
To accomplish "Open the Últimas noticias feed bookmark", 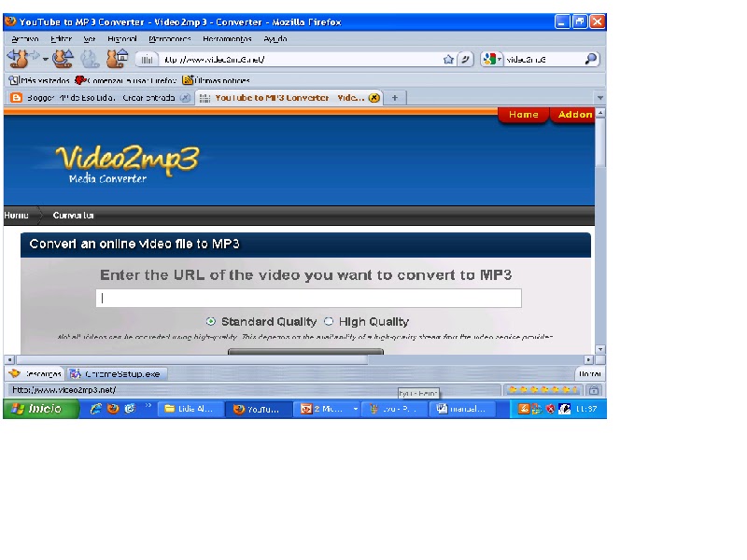I will point(217,80).
